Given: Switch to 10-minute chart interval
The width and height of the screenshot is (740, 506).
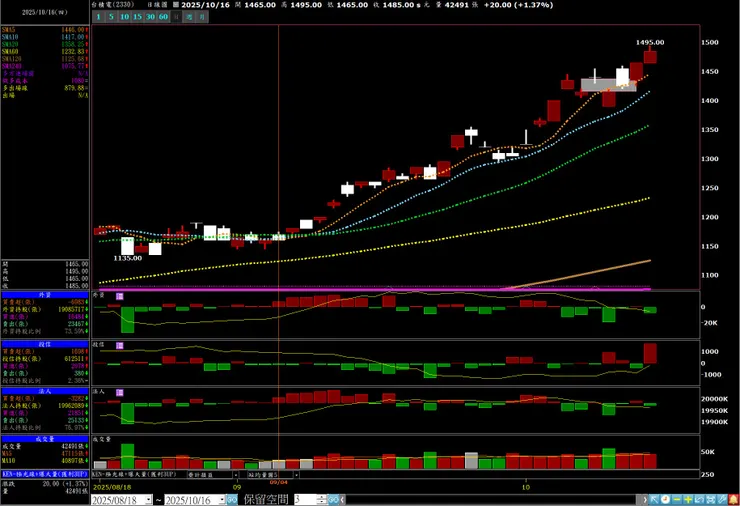Looking at the screenshot, I should [125, 17].
